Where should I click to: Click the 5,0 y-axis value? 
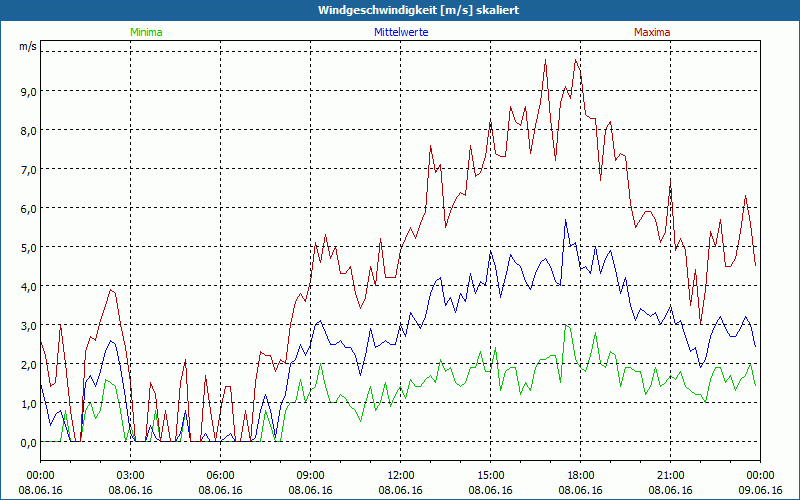pos(29,248)
